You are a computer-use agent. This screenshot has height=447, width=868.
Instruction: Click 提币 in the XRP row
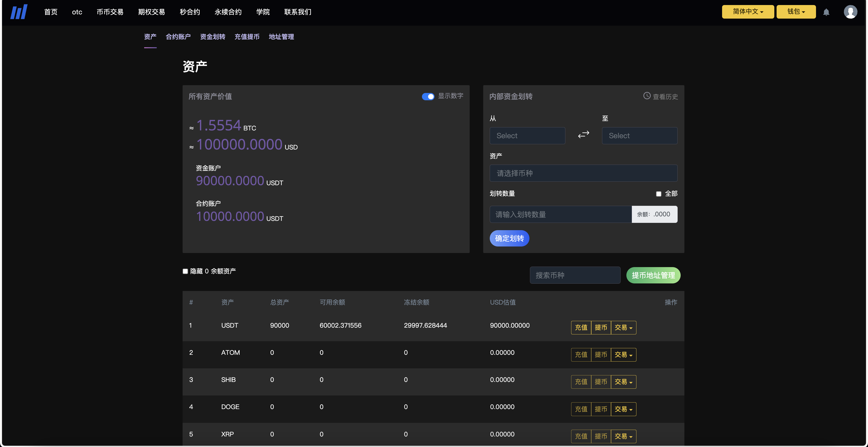coord(601,436)
